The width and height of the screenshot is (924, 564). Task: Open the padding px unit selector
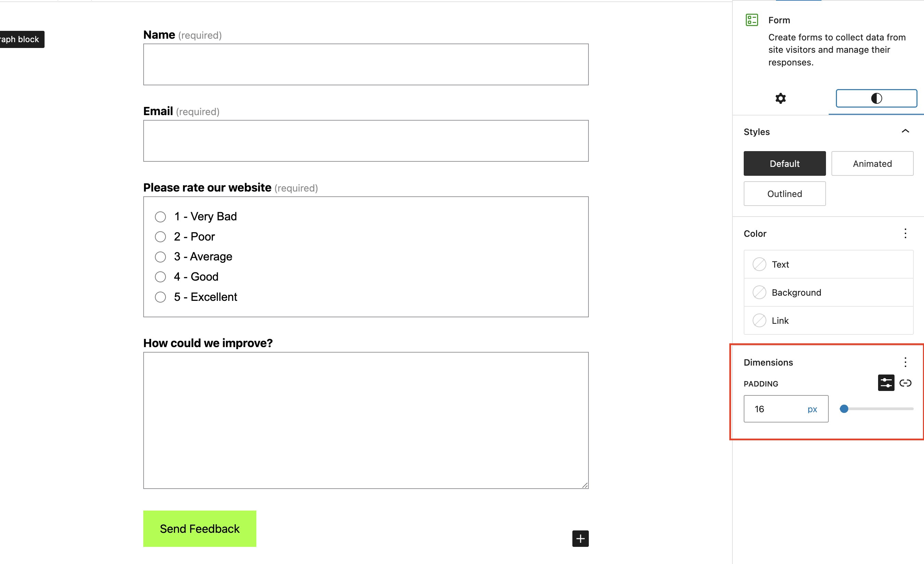click(x=812, y=409)
